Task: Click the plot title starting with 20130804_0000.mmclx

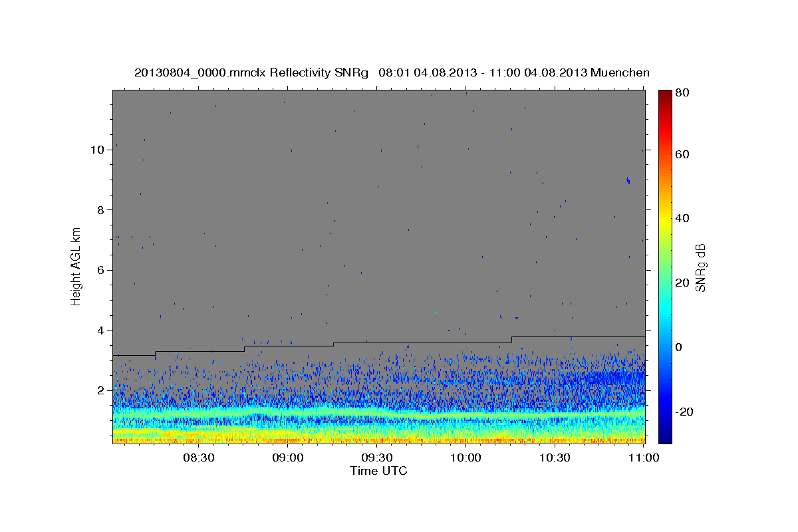Action: pos(392,72)
